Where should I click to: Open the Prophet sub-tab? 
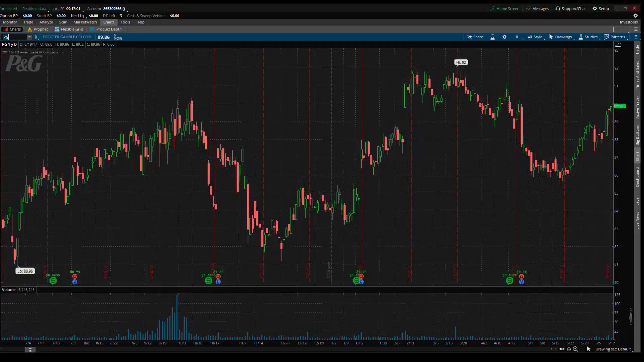tap(38, 29)
